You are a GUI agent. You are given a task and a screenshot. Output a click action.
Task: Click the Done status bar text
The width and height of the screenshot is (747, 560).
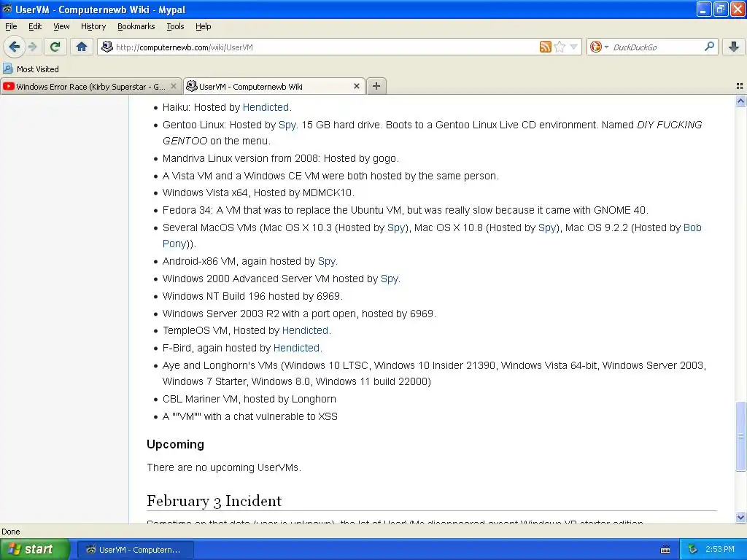click(11, 532)
